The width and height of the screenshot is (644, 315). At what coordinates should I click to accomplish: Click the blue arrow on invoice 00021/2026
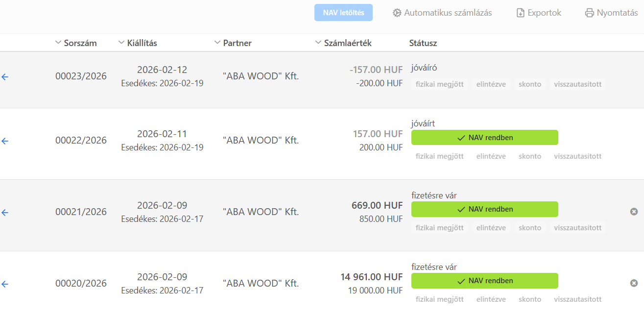5,213
